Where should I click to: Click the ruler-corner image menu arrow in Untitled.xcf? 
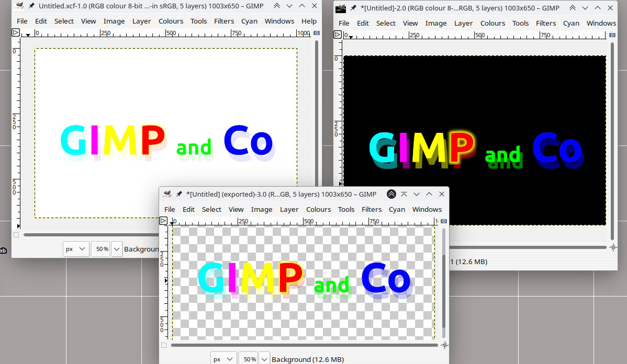tap(16, 32)
